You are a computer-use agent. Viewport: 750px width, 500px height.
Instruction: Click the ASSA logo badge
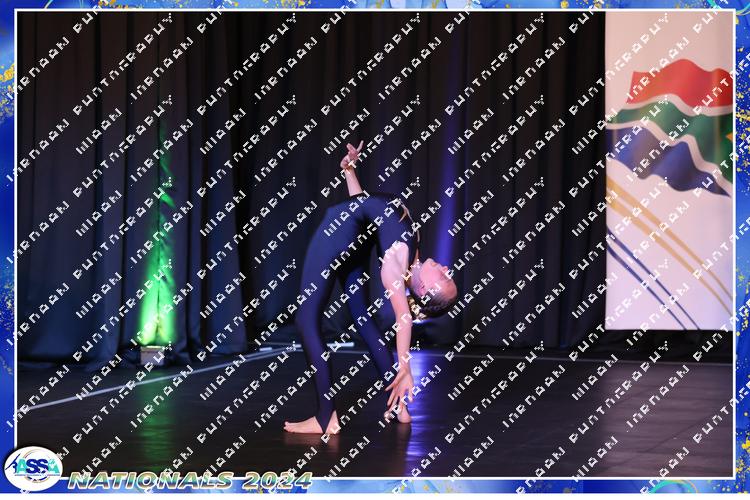33,468
